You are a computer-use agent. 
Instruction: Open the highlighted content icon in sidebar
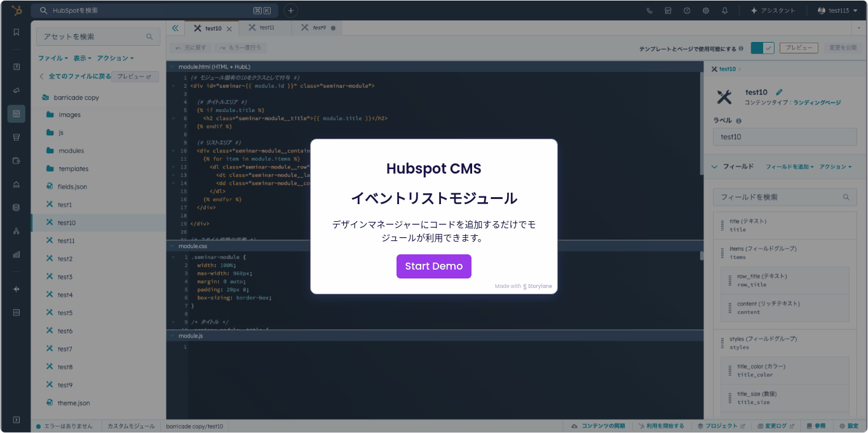[17, 114]
